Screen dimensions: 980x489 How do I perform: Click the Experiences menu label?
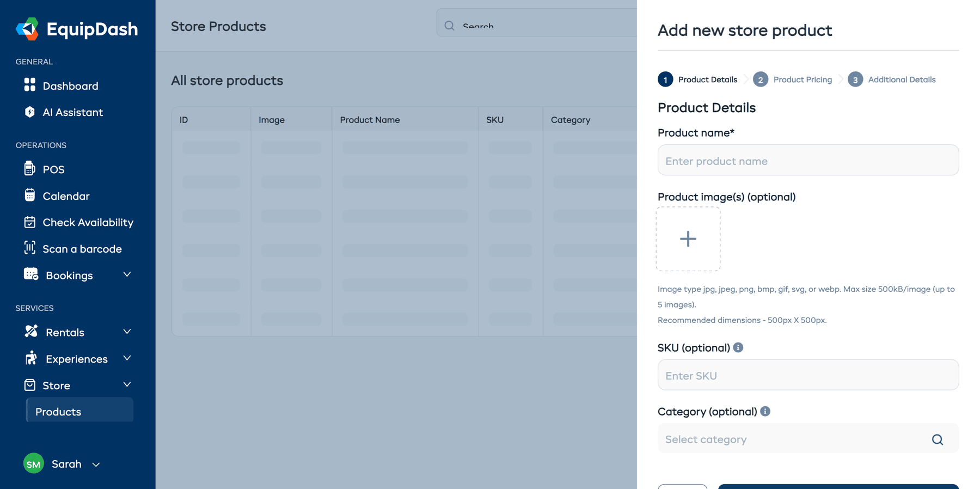click(77, 359)
